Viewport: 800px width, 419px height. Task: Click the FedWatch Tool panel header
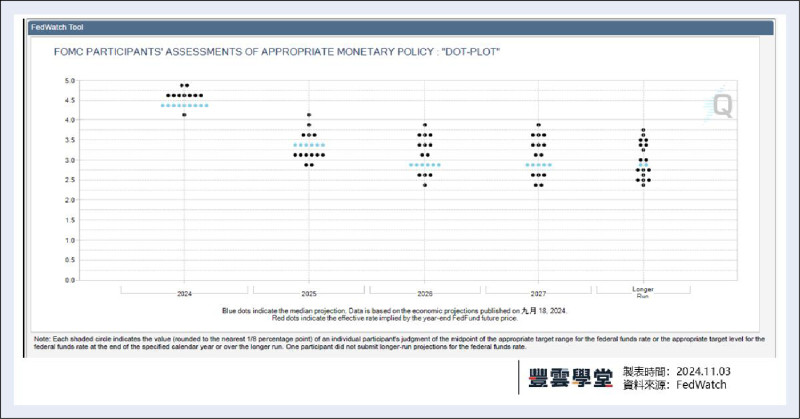click(x=401, y=27)
